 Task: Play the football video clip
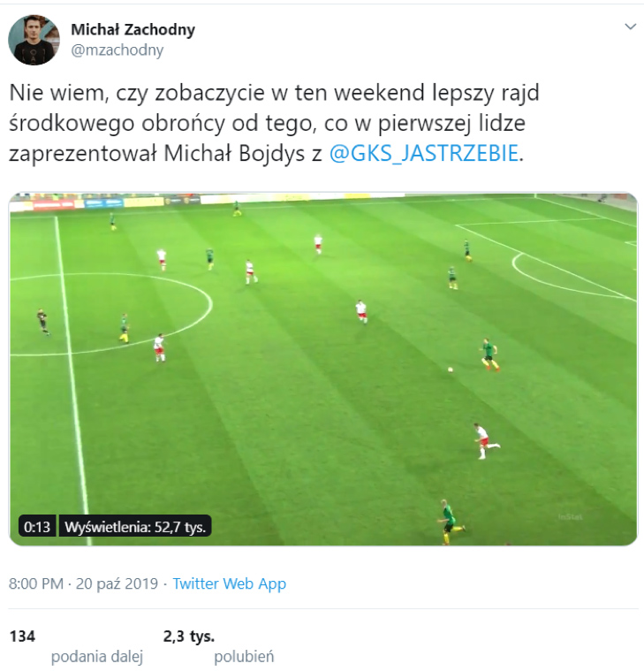click(323, 370)
